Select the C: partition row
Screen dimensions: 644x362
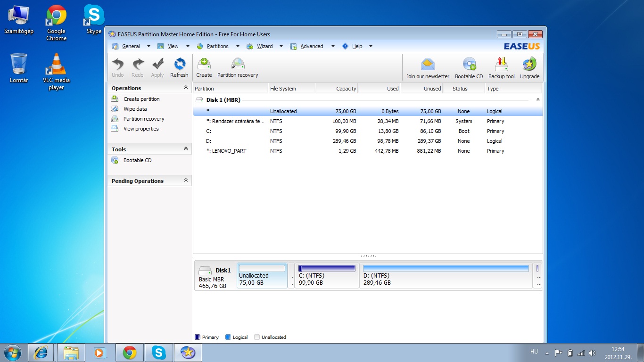click(368, 131)
